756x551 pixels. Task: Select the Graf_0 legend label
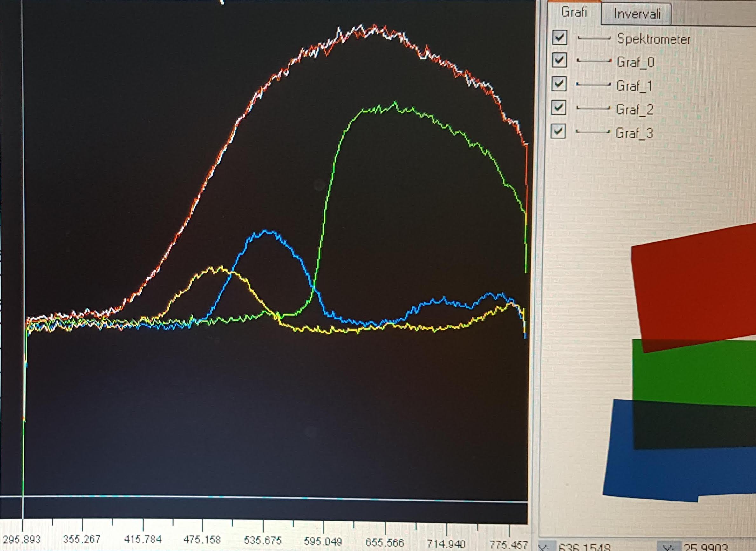(x=635, y=62)
